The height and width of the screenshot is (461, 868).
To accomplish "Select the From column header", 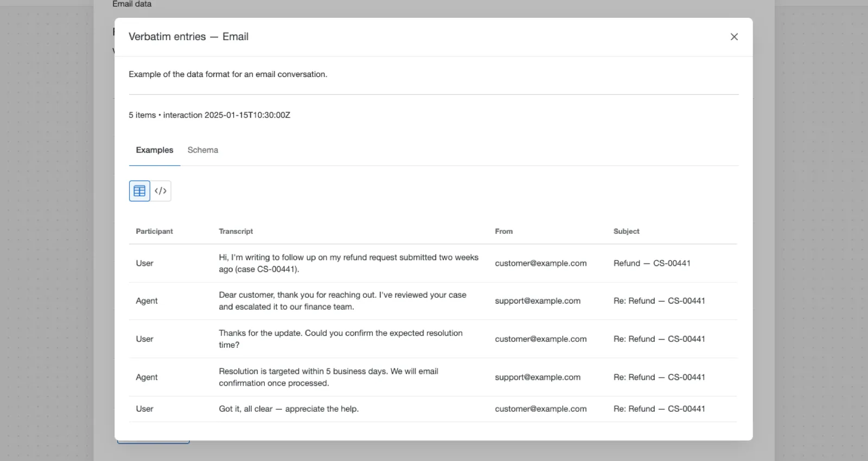I will click(x=504, y=231).
